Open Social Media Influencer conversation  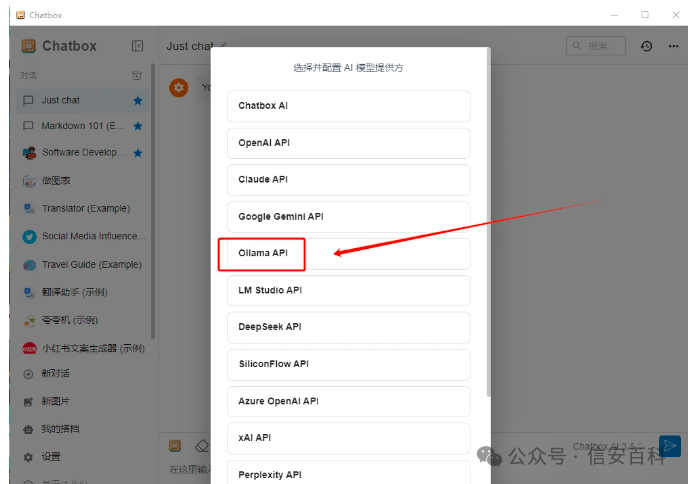point(83,237)
